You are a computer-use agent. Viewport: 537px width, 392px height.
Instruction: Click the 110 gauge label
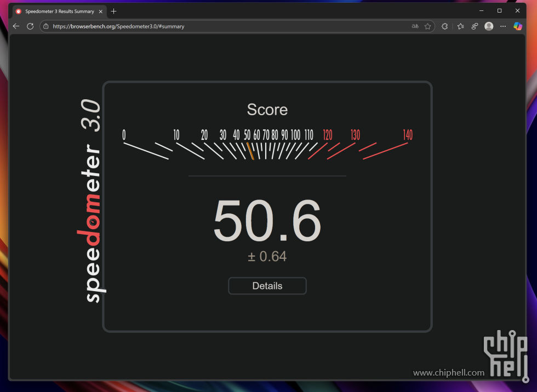tap(309, 135)
